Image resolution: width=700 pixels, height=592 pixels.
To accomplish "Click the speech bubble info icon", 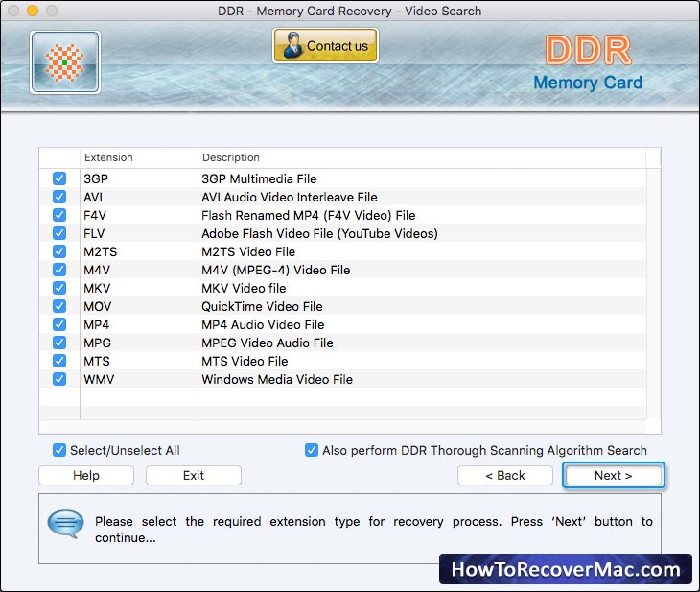I will [65, 524].
